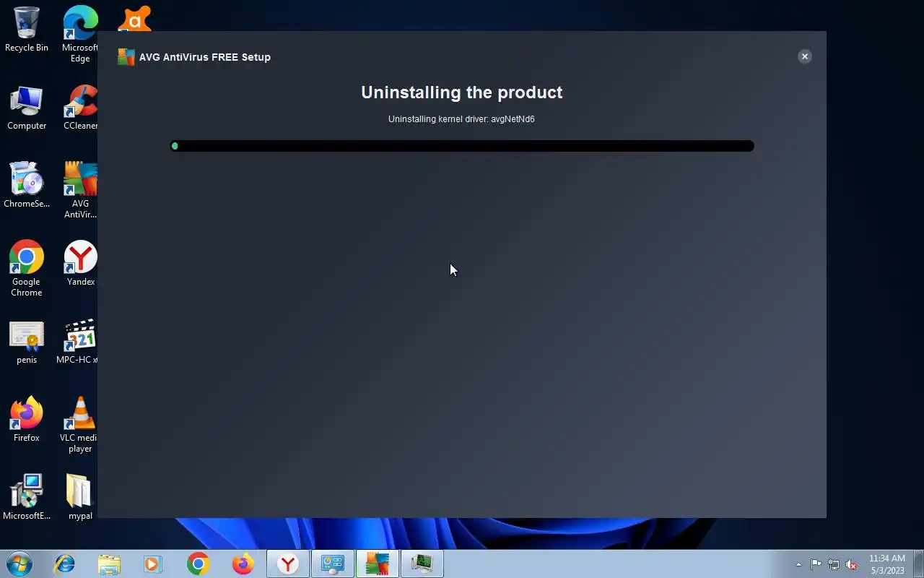This screenshot has width=924, height=578.
Task: Close the AVG AntiVirus FREE Setup dialog
Action: point(804,56)
